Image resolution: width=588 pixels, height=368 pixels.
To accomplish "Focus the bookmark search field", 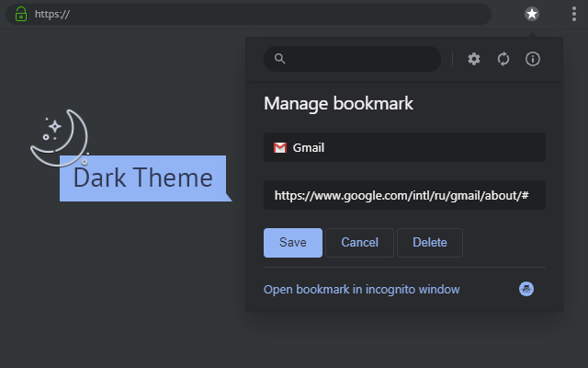I will [x=358, y=59].
